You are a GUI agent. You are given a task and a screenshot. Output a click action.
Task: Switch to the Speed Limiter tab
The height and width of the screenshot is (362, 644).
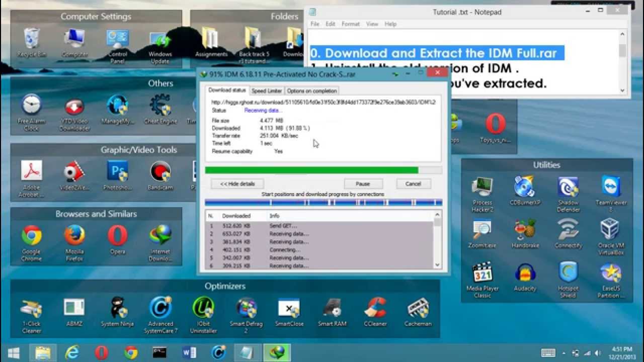pos(267,91)
